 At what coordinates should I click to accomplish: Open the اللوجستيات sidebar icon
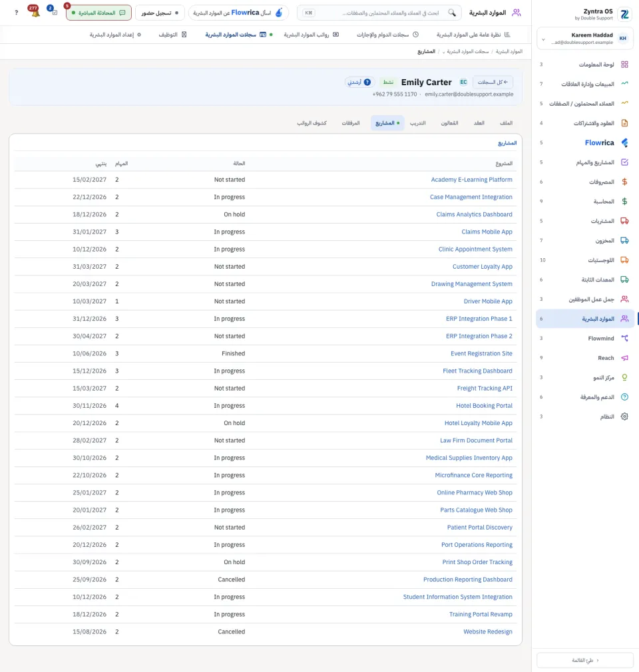tap(624, 260)
